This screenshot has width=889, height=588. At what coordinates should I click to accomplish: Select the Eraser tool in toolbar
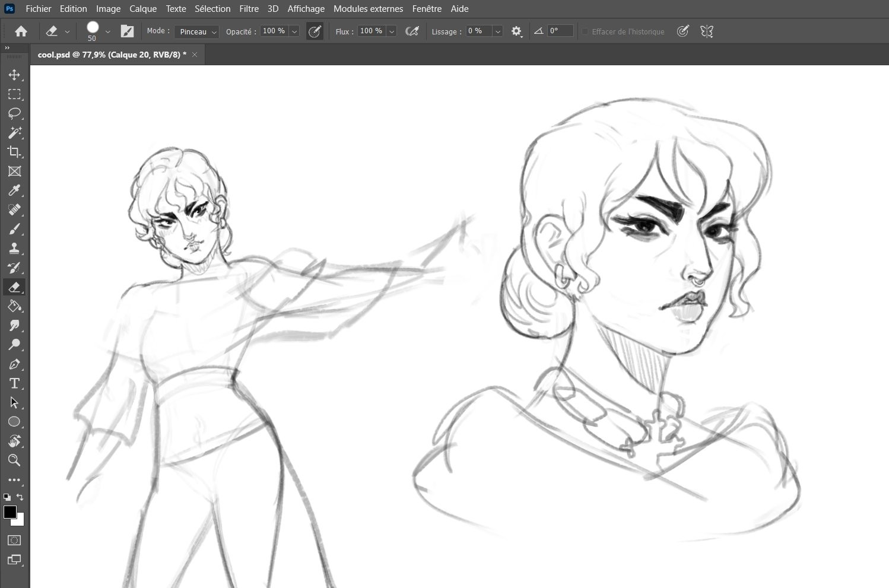coord(14,287)
